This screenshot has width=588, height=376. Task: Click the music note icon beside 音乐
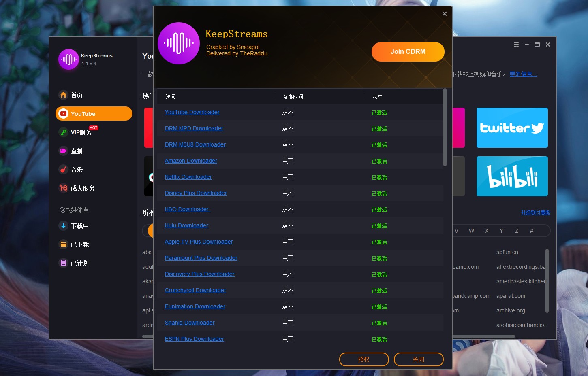click(63, 169)
